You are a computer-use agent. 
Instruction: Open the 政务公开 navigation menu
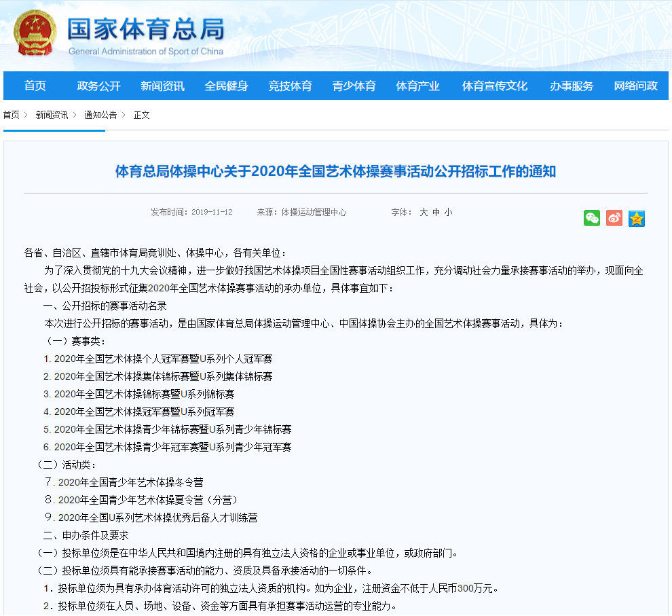point(98,86)
